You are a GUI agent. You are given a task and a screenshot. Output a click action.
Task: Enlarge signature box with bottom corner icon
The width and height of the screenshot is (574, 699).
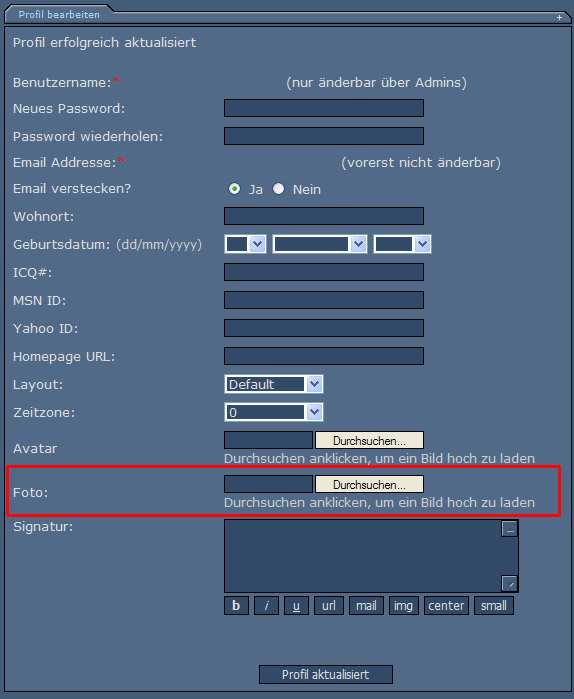click(510, 583)
